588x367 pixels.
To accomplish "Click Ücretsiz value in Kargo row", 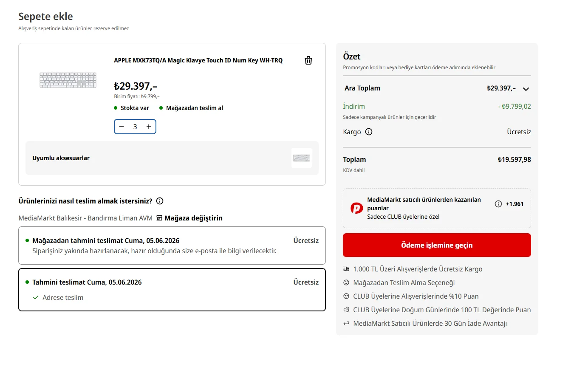I will [x=519, y=132].
